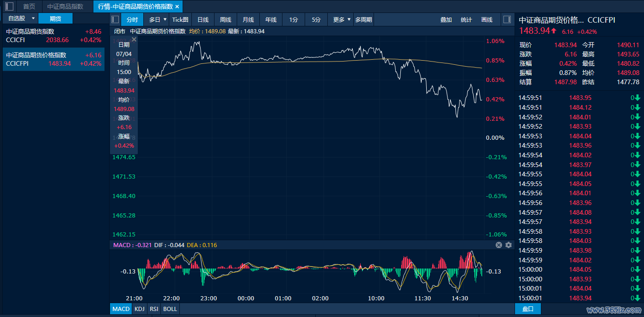This screenshot has height=317, width=644.
Task: Click the 叠加 overlay button
Action: [x=446, y=19]
